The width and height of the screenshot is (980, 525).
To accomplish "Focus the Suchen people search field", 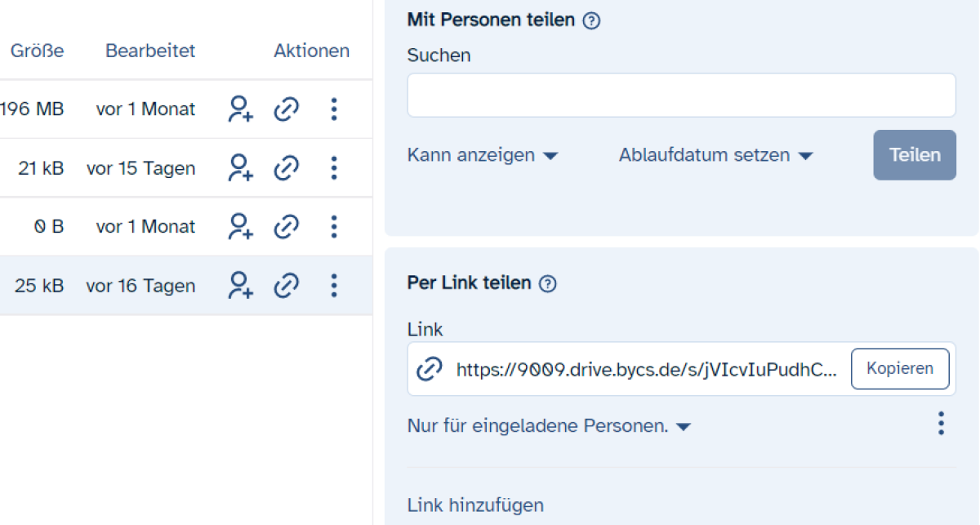I will point(681,96).
